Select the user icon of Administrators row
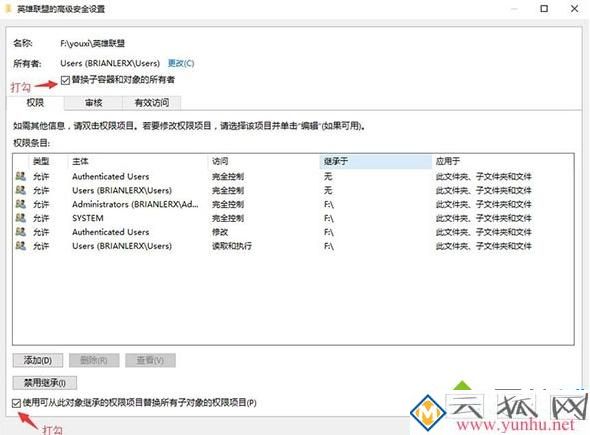 [x=21, y=204]
